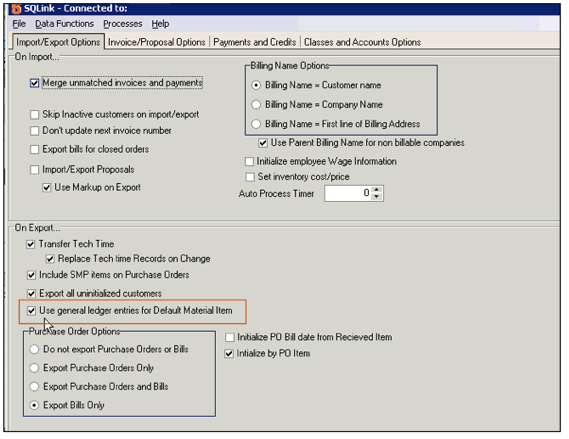Open the Data Functions menu
This screenshot has height=439, width=569.
pos(65,24)
